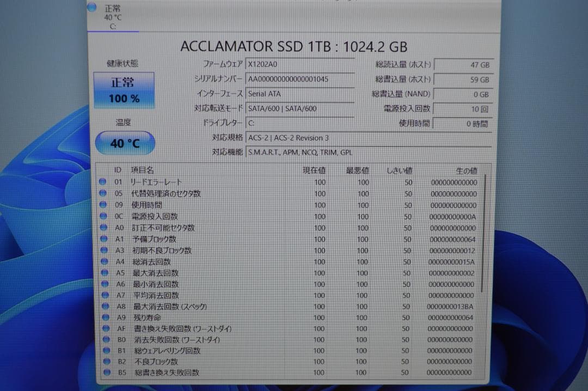Click the indicator beside 訂正不可能セクタ数

click(105, 228)
